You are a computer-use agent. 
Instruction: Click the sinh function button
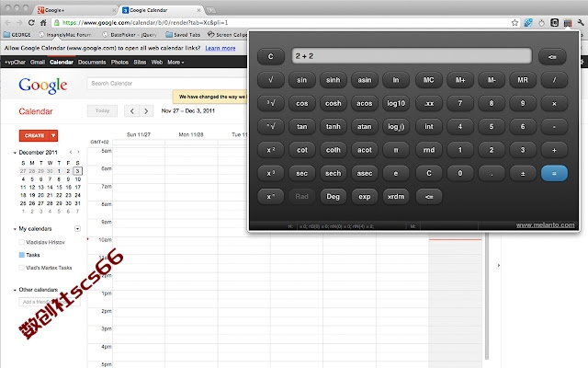pyautogui.click(x=333, y=80)
